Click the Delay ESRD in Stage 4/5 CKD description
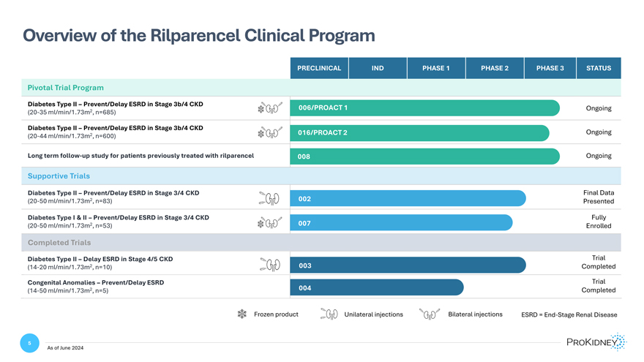The image size is (644, 362). tap(100, 263)
